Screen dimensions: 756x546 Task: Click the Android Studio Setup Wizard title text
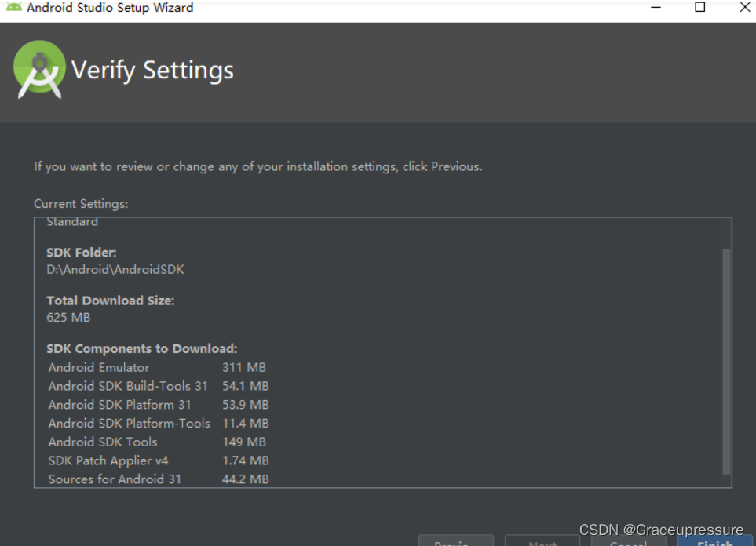(x=110, y=7)
